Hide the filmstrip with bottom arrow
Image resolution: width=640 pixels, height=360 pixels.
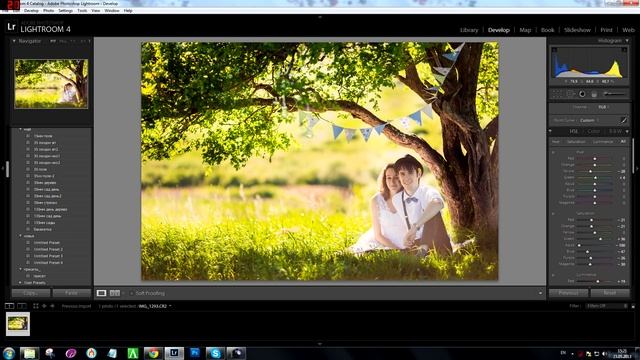pos(320,344)
